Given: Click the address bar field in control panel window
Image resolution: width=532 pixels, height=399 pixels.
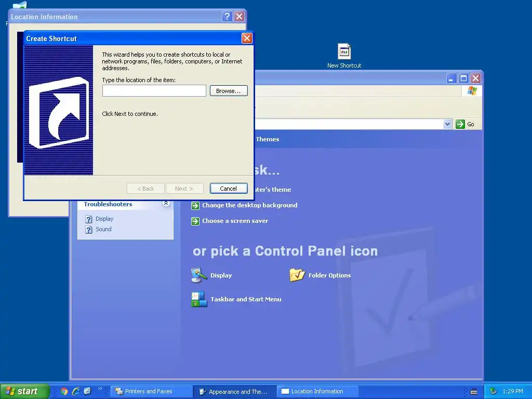Looking at the screenshot, I should coord(349,124).
